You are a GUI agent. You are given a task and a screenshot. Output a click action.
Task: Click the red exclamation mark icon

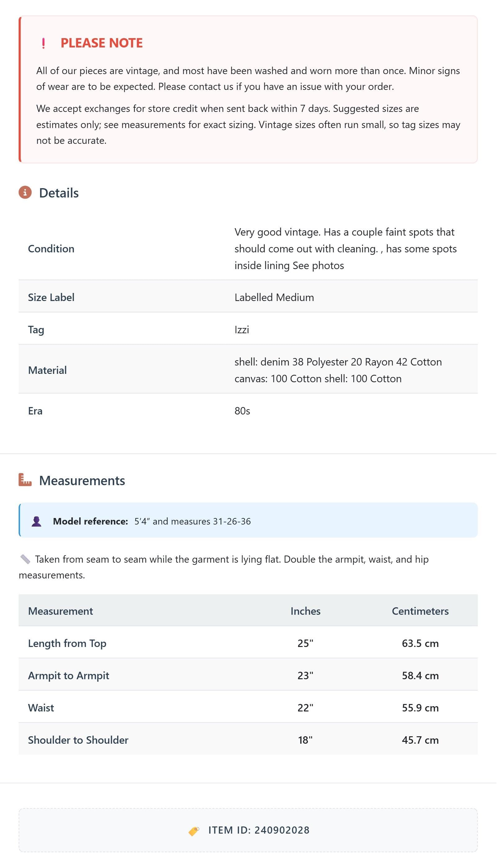tap(43, 43)
